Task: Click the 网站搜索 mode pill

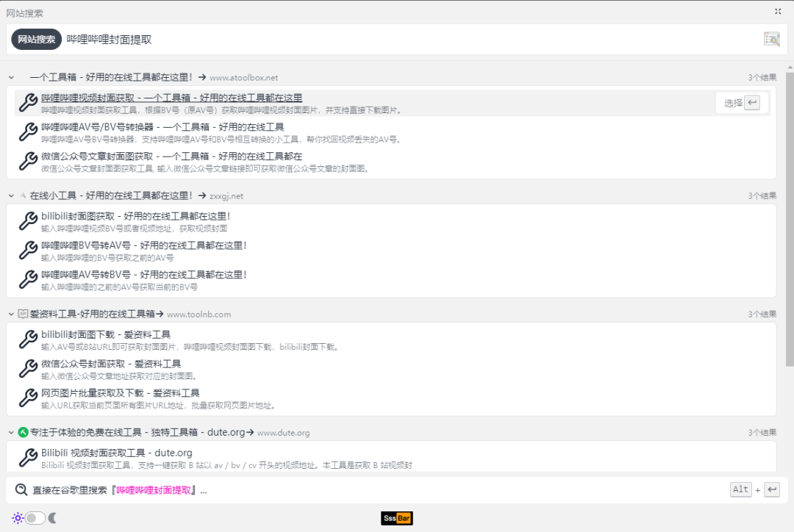Action: pyautogui.click(x=37, y=39)
